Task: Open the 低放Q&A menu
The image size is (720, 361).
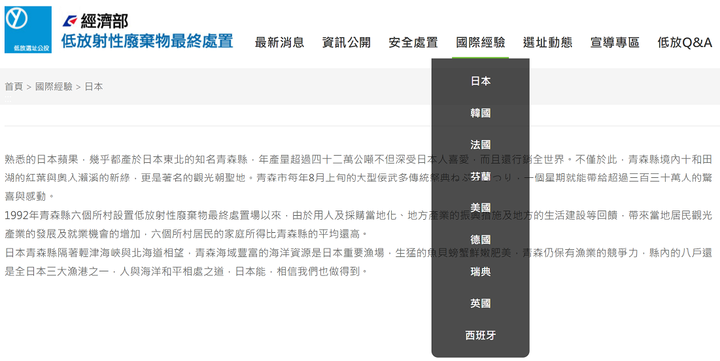Action: 684,43
